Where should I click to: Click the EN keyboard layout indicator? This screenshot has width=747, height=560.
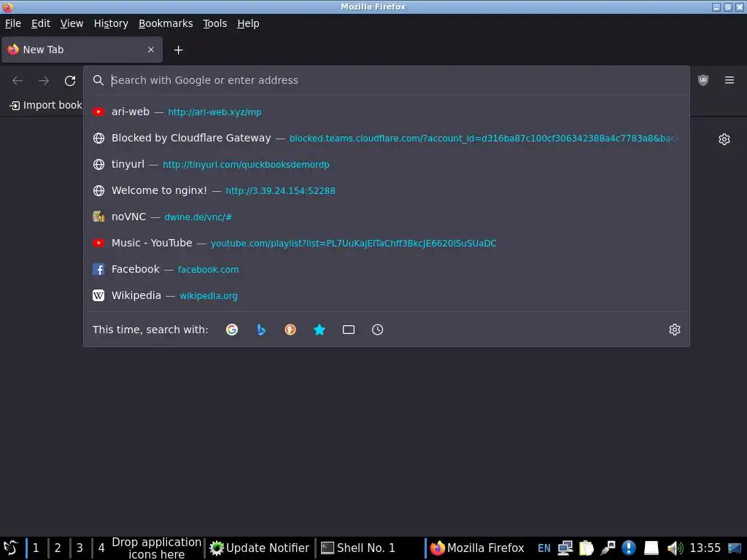coord(543,548)
